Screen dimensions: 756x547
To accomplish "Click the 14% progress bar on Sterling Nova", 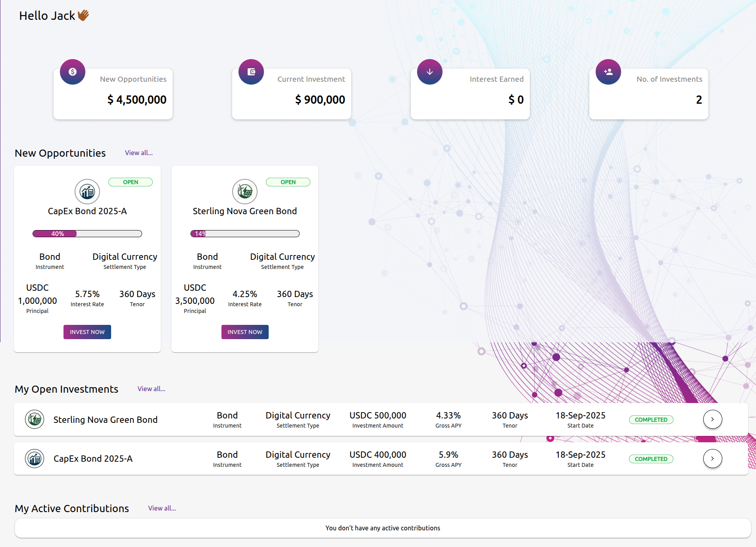I will click(x=245, y=234).
